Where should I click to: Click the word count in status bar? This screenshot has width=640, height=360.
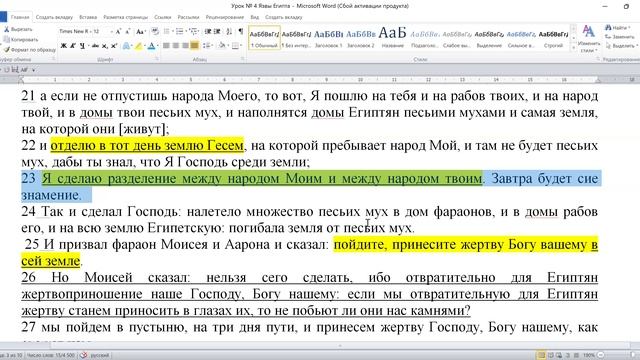(51, 355)
